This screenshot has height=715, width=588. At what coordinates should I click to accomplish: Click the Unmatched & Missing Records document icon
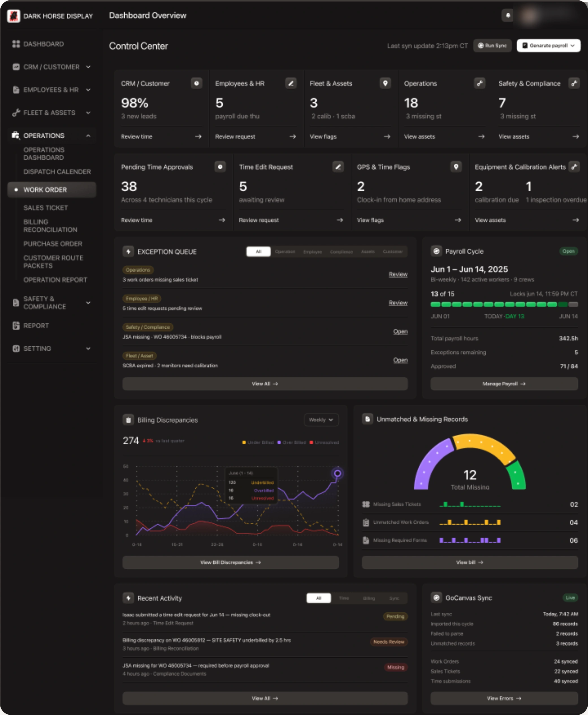pyautogui.click(x=367, y=419)
